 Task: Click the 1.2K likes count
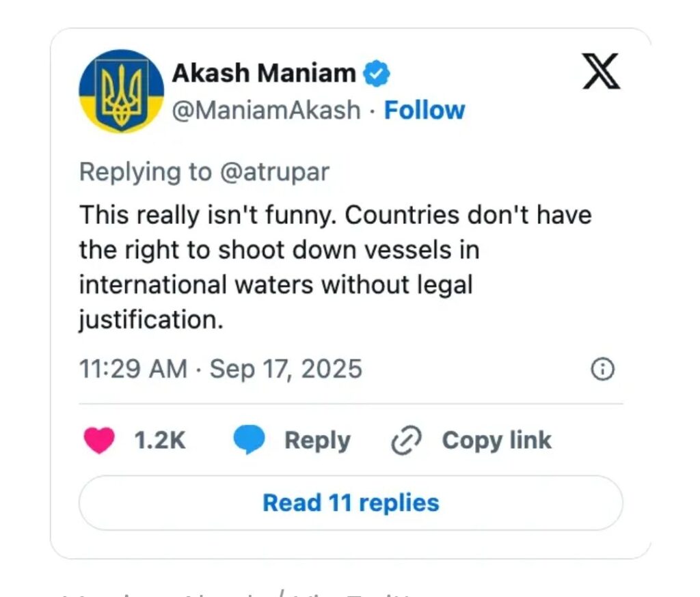pos(159,441)
